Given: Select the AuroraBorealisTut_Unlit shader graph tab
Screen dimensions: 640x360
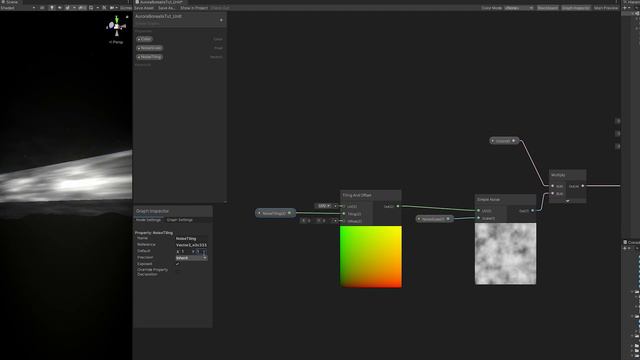Looking at the screenshot, I should 159,2.
